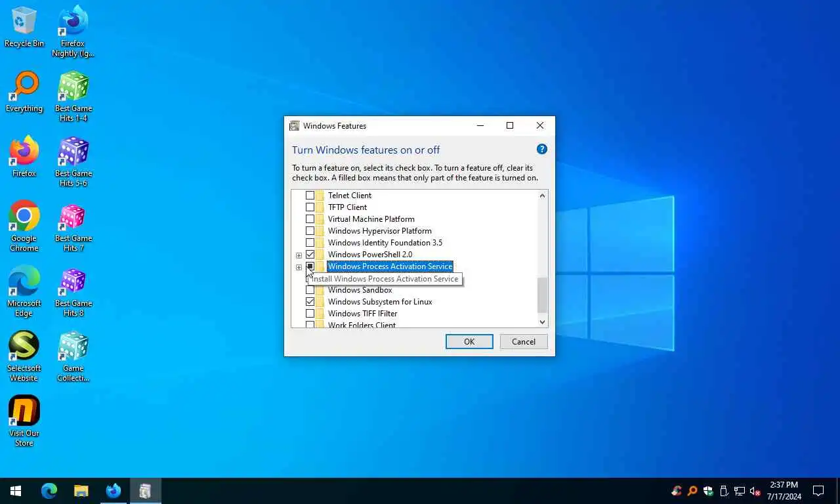Select the Windows Sandbox label
The width and height of the screenshot is (840, 504).
[360, 290]
